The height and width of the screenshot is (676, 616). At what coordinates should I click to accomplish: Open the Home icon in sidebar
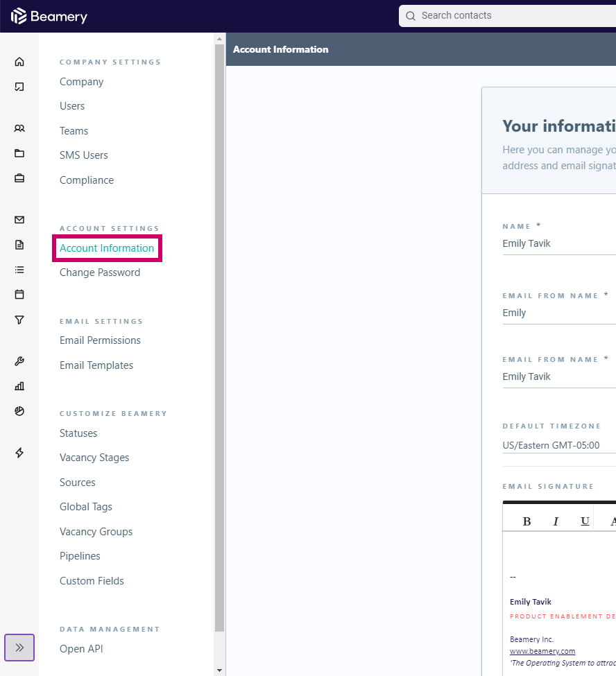point(19,62)
